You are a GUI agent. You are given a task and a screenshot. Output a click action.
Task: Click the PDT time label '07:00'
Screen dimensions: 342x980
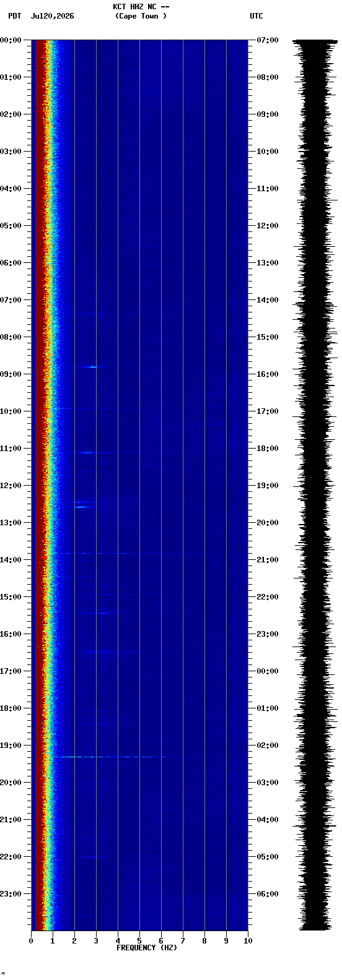tap(11, 300)
